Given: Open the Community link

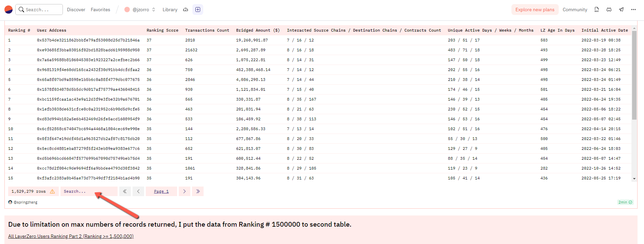Looking at the screenshot, I should [x=575, y=10].
